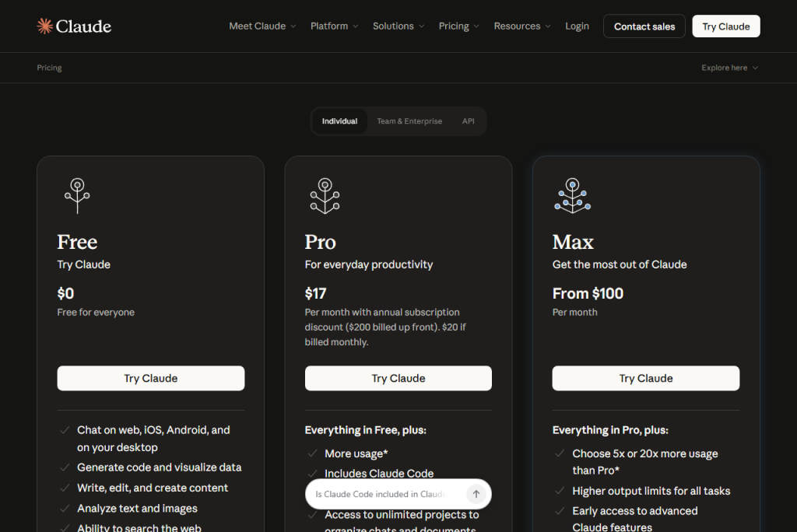Submit question with the arrow-up send icon

coord(476,494)
